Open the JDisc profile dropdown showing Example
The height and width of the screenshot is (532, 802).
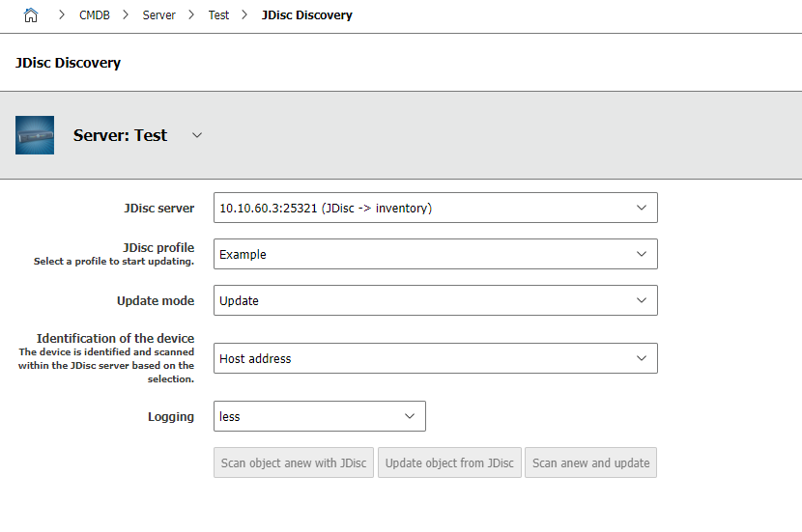pos(435,254)
